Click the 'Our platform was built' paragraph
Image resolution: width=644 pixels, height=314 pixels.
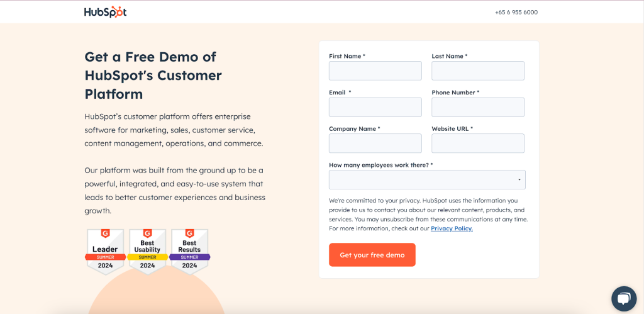175,191
